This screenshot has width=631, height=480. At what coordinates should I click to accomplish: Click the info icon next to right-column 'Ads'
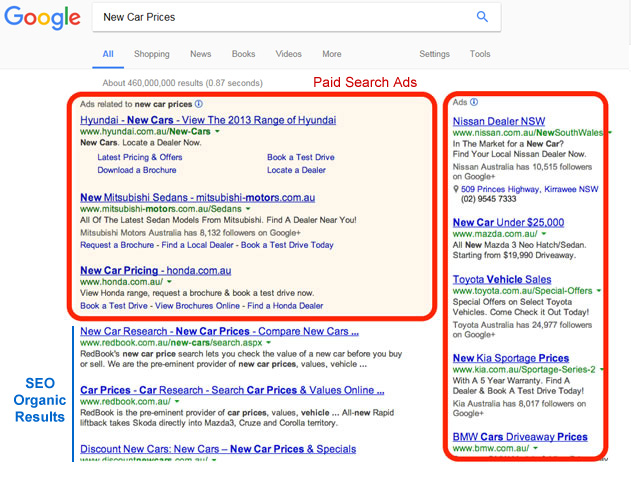[x=474, y=102]
